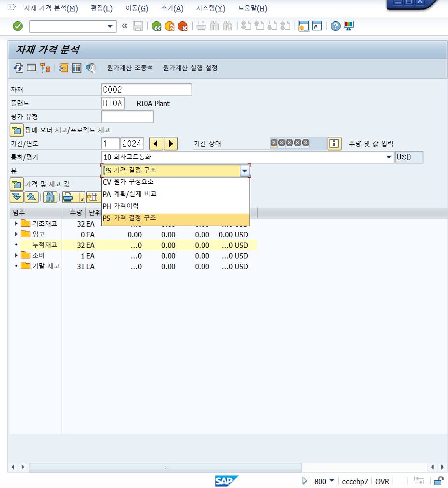Click the Find binoculars icon in standard toolbar
Image resolution: width=448 pixels, height=488 pixels.
214,26
